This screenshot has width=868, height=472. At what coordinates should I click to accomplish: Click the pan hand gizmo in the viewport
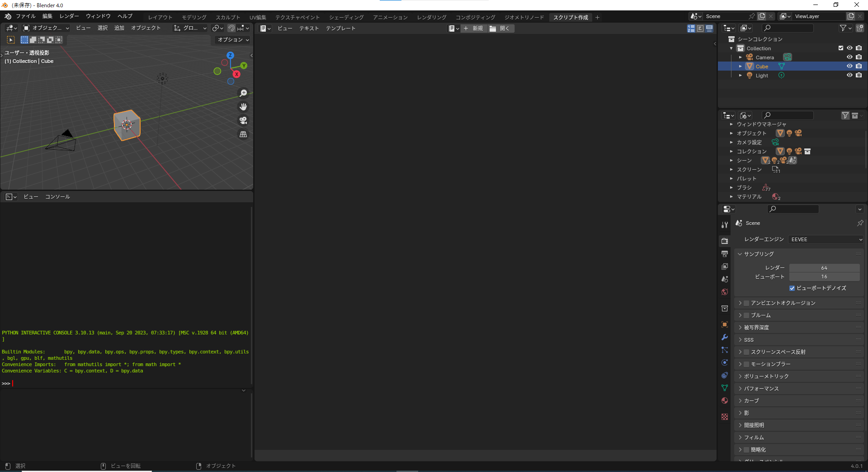click(243, 107)
